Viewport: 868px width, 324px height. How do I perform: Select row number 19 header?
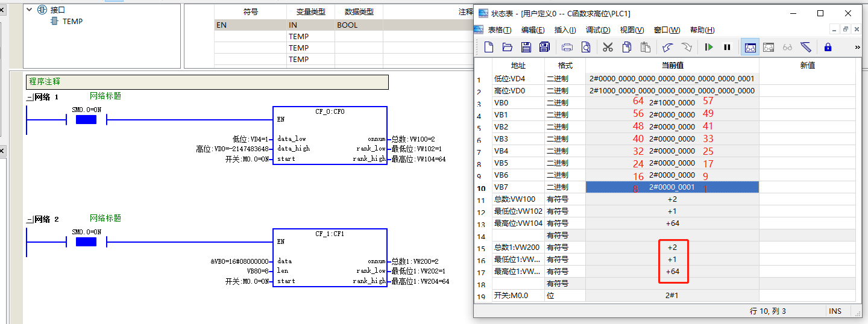(x=483, y=296)
